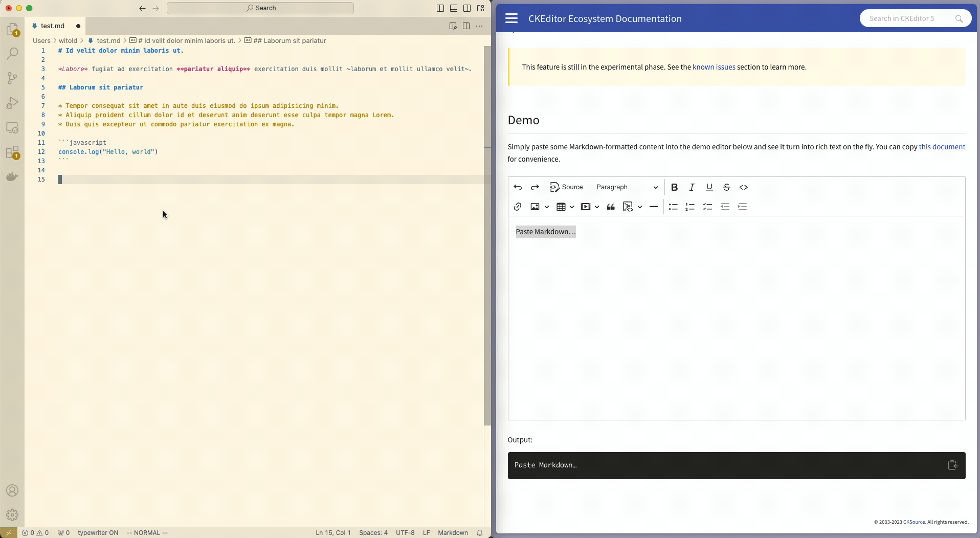Click the Link toolbar icon
The width and height of the screenshot is (980, 538).
click(518, 207)
